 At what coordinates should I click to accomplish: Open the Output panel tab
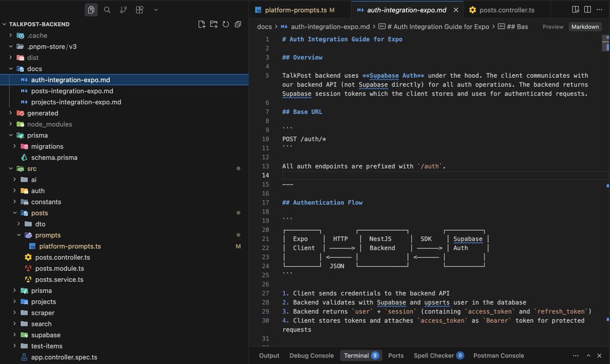tap(269, 355)
